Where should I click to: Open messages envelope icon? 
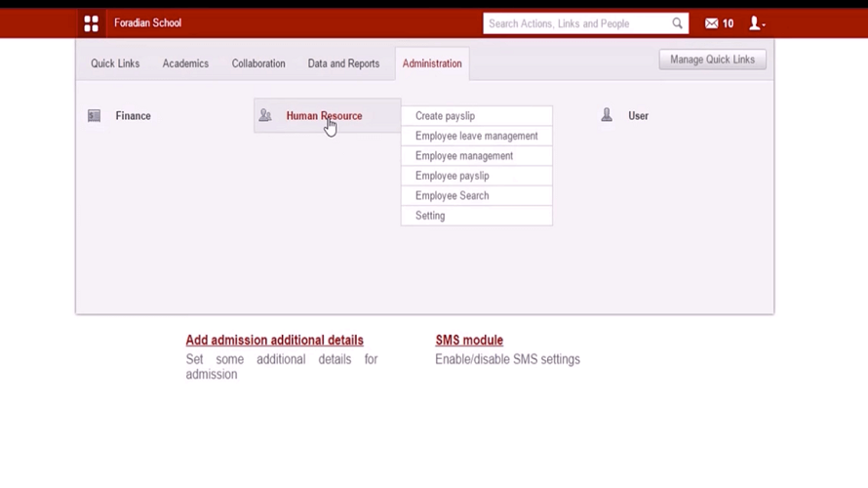point(712,23)
